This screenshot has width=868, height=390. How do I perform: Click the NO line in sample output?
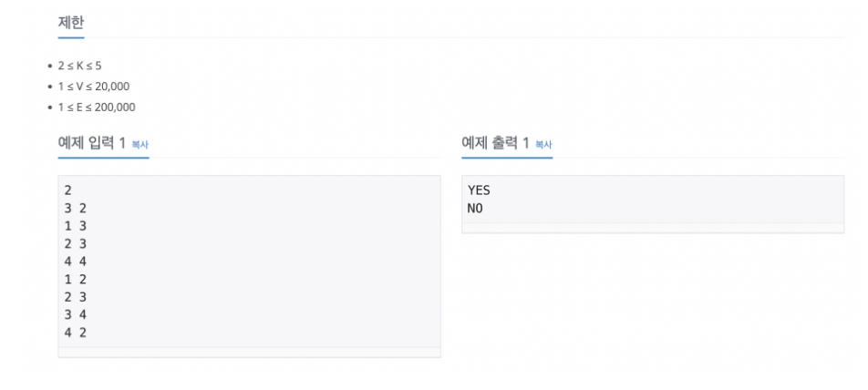(475, 209)
